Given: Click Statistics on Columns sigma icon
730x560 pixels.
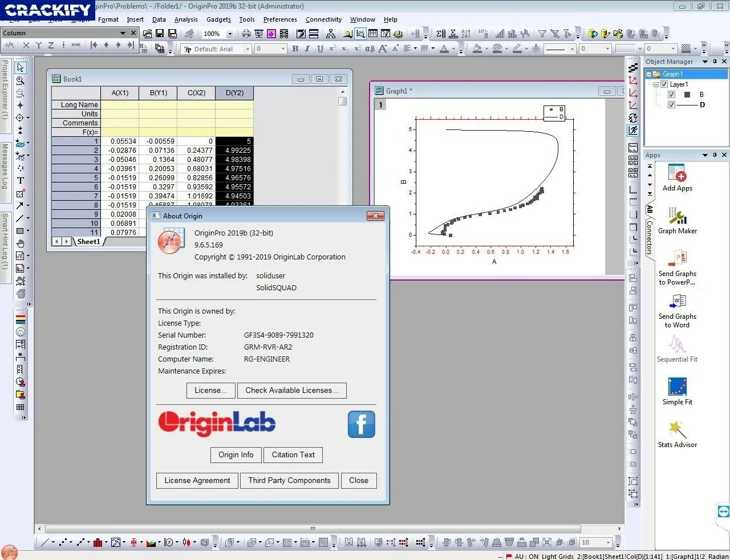Looking at the screenshot, I should [x=441, y=34].
